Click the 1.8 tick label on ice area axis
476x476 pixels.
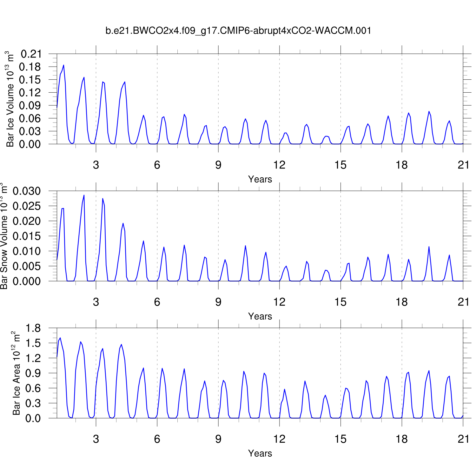33,328
